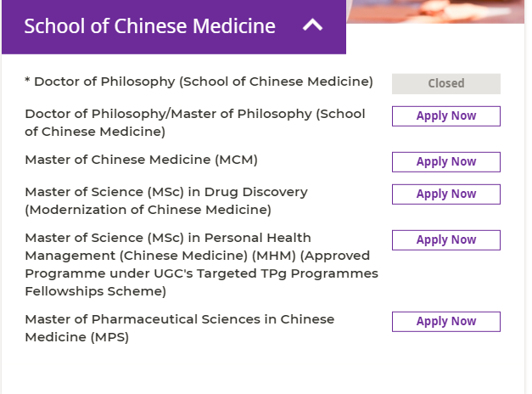Apply Now for Master of Pharmaceutical Sciences

(445, 322)
